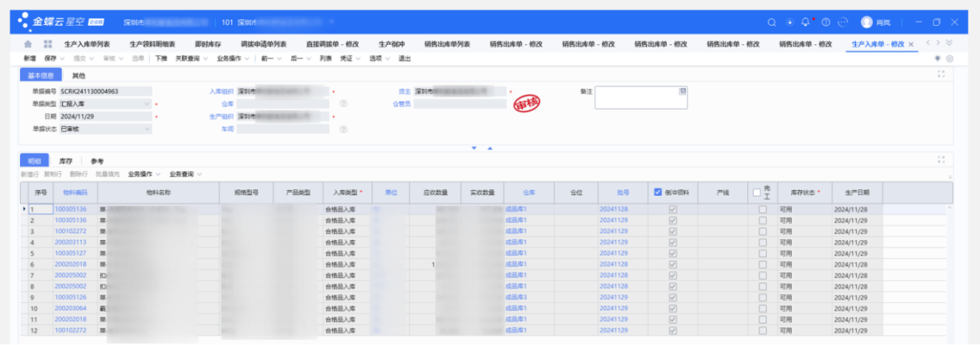Open the help question mark icon
Screen dimensions: 980x345
pyautogui.click(x=825, y=22)
